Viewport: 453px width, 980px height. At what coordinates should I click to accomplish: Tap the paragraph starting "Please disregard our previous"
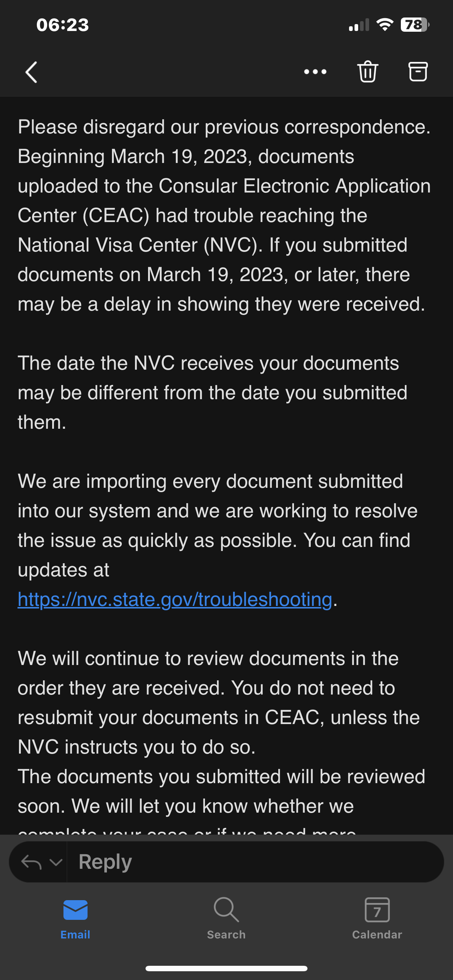point(224,215)
